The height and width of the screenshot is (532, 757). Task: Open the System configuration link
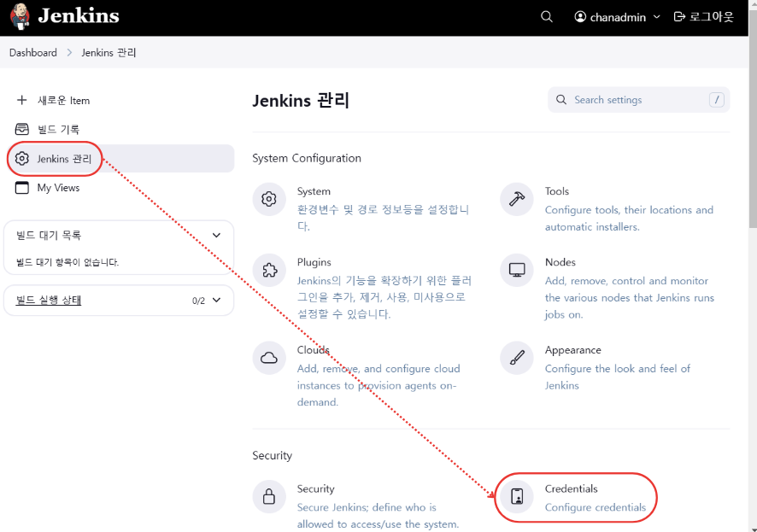coord(314,191)
